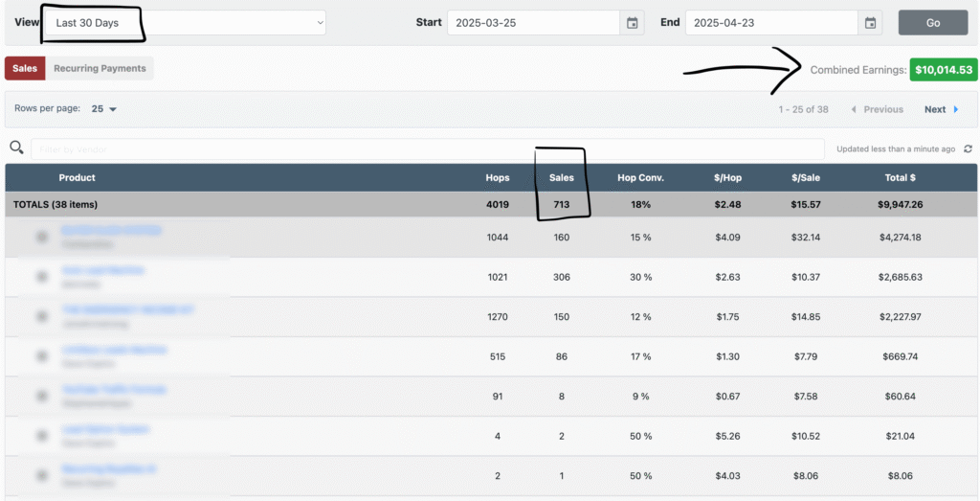Click the Start date field showing 2025-03-25
Viewport: 980px width, 501px height.
tap(532, 23)
